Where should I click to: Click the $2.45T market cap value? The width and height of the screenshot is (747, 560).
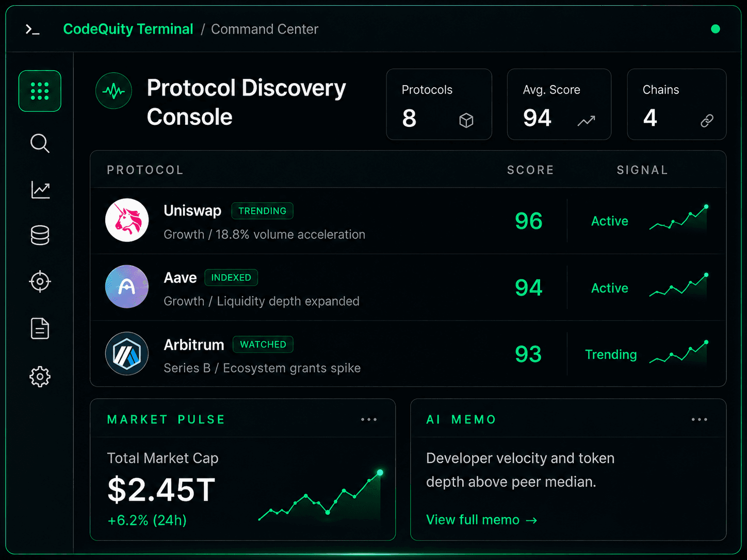coord(161,490)
